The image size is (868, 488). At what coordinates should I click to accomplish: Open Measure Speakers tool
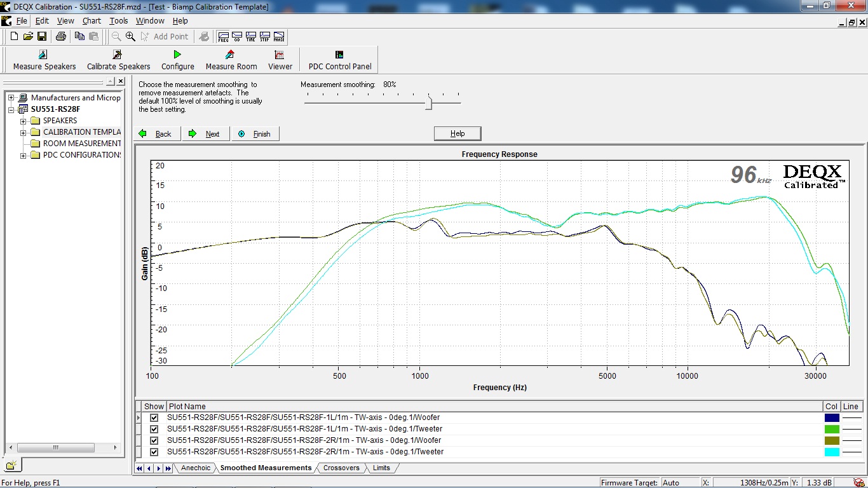44,60
